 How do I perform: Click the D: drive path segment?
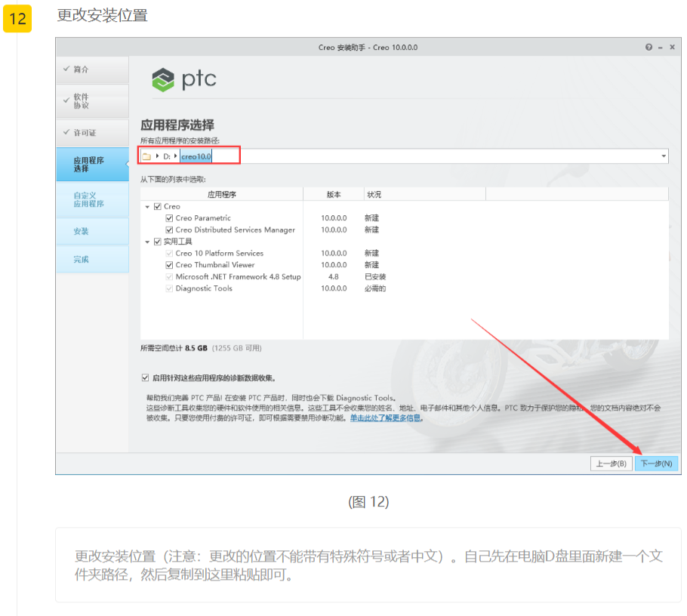click(167, 156)
